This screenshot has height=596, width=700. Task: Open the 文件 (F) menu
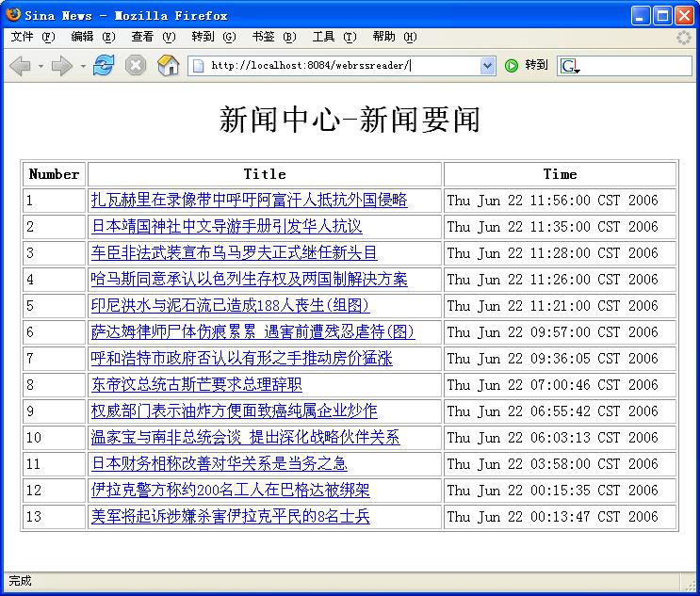tap(33, 37)
